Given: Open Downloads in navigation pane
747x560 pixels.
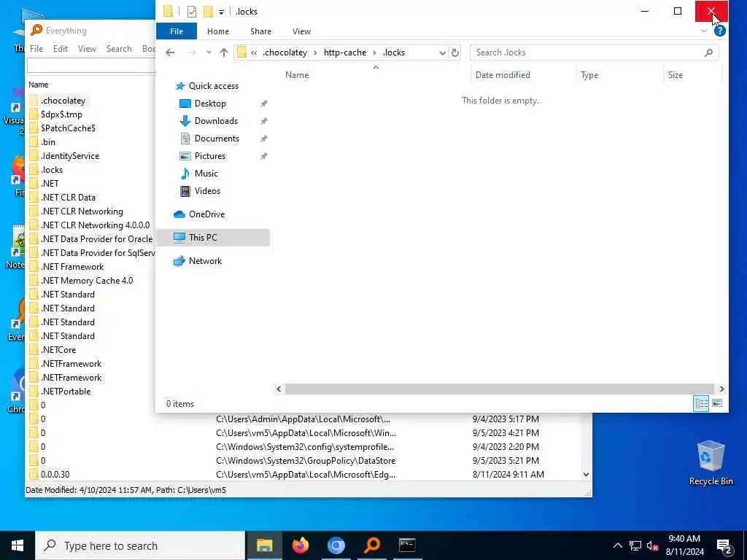Looking at the screenshot, I should tap(216, 121).
